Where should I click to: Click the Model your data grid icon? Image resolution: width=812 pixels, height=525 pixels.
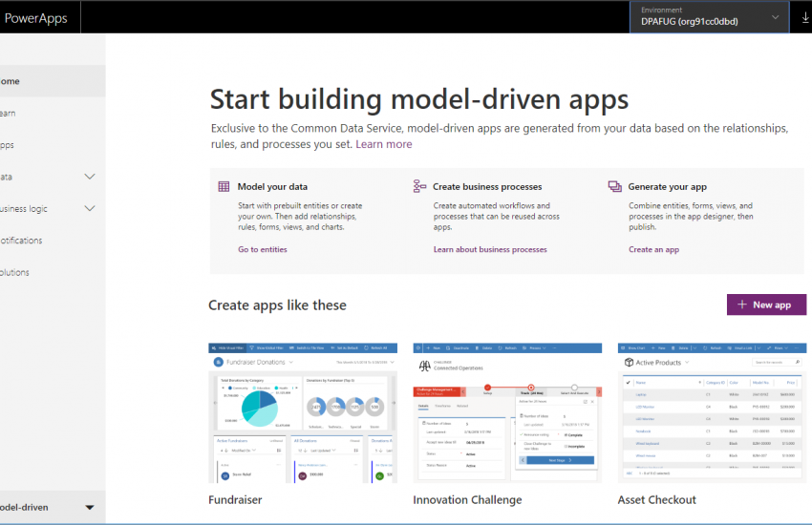224,187
